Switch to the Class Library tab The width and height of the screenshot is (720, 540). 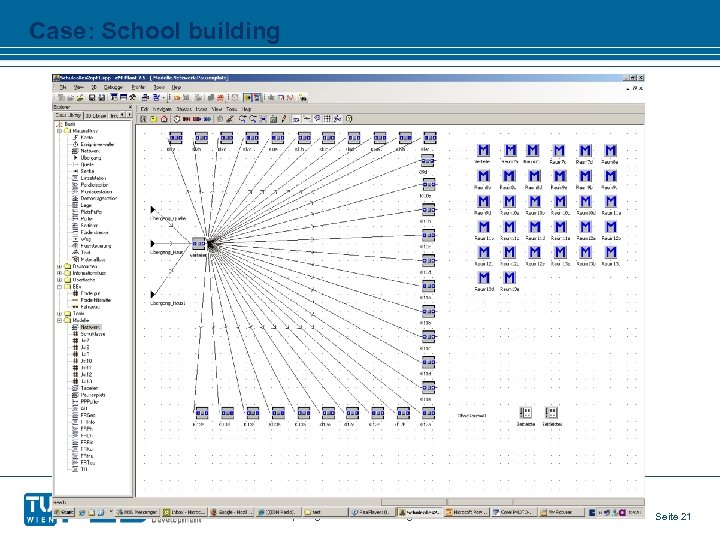coord(68,115)
